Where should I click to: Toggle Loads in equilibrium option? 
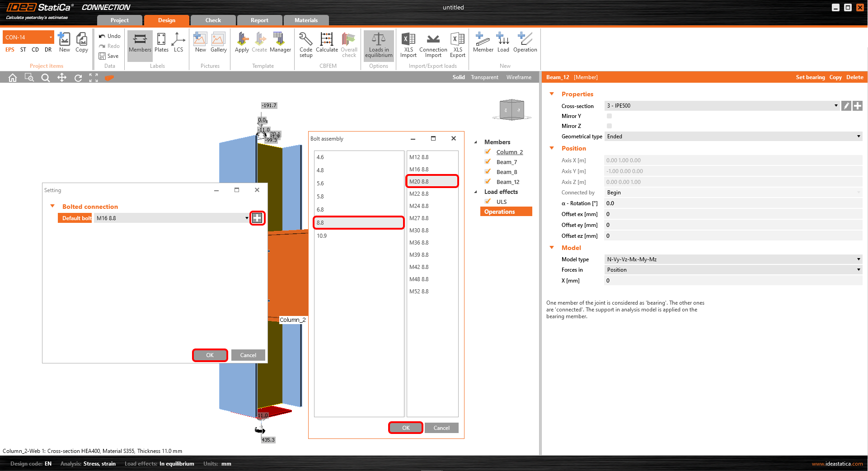[379, 45]
